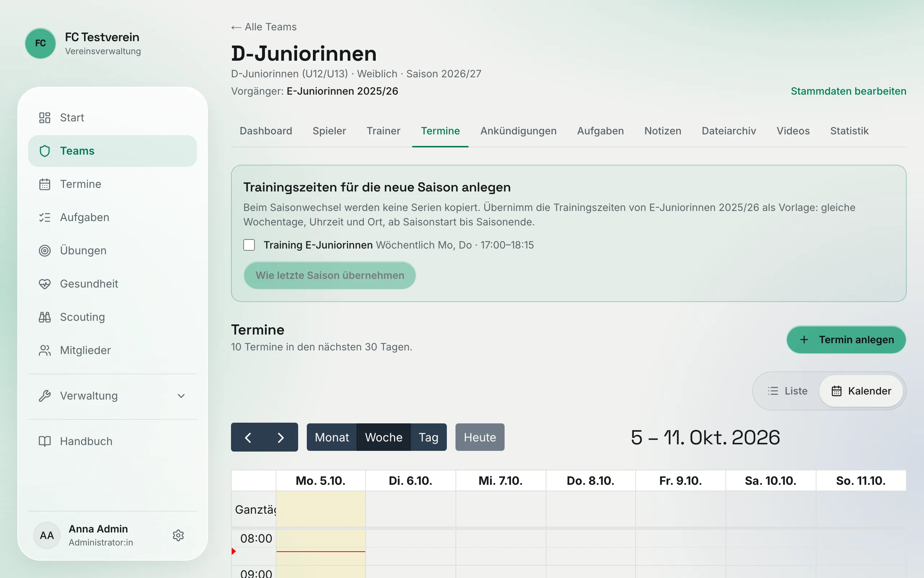Go to previous week with left arrow

pos(248,437)
